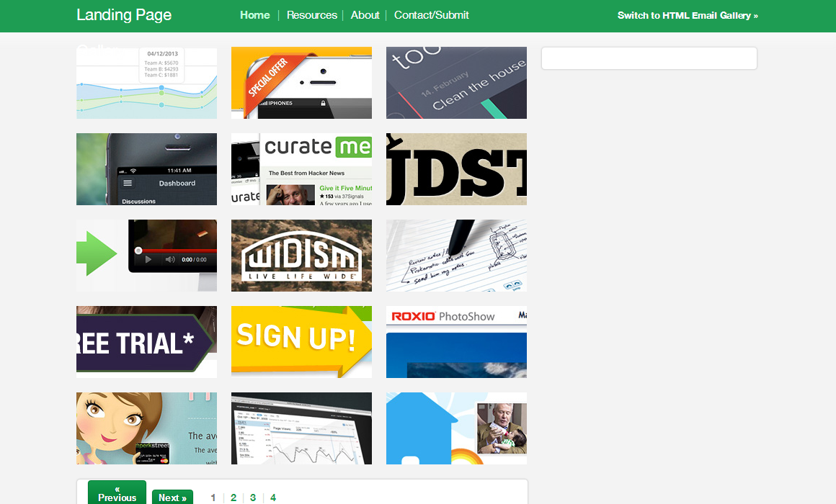Open the 'Clean the house' todo thumbnail
836x504 pixels.
(456, 83)
